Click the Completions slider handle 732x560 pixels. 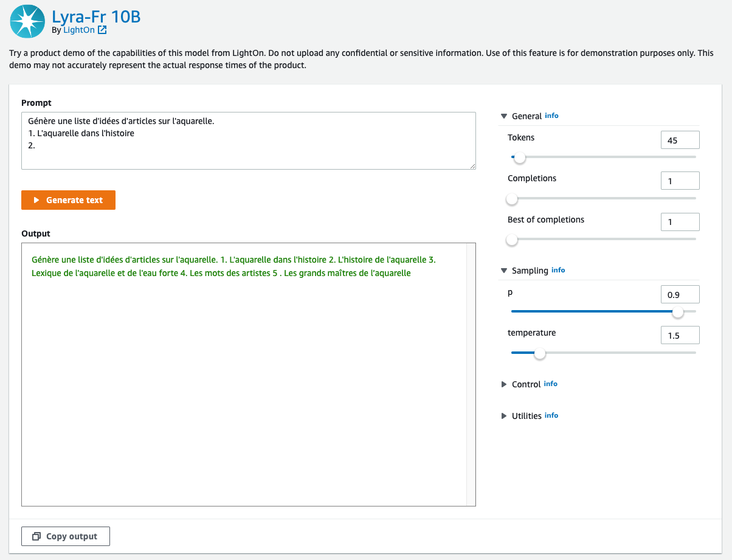tap(512, 199)
